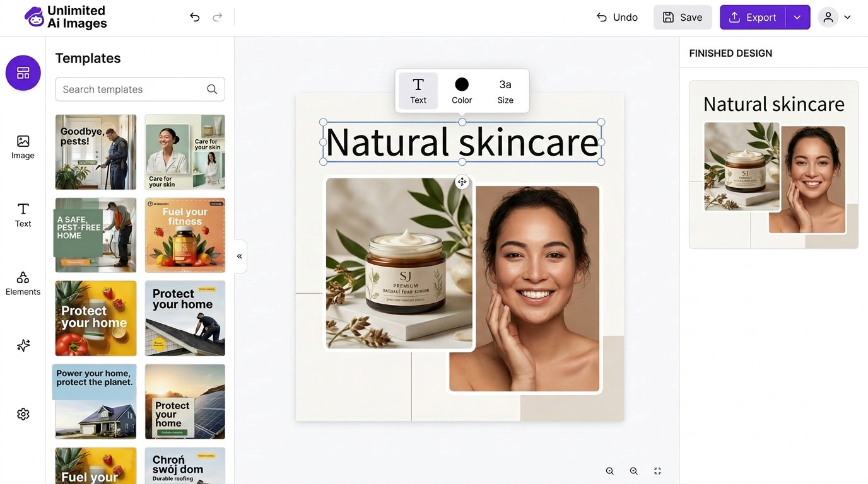The height and width of the screenshot is (484, 868).
Task: Click the undo arrow icon near logo
Action: pyautogui.click(x=195, y=17)
